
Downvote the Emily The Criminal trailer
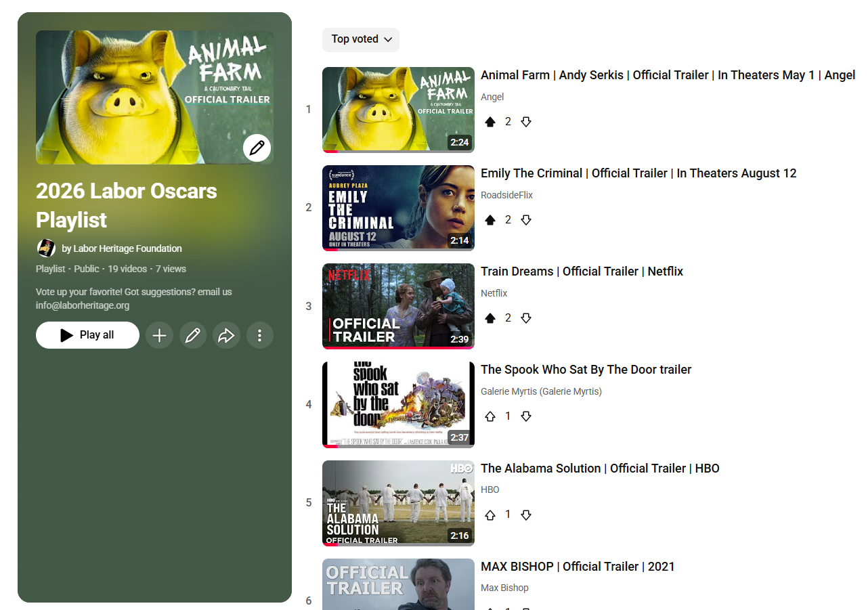526,220
